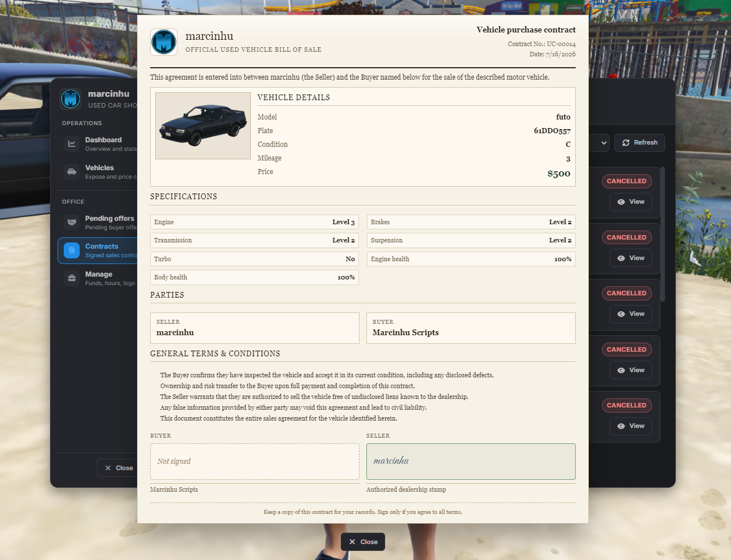Click the Pending offers handshake icon

(72, 223)
